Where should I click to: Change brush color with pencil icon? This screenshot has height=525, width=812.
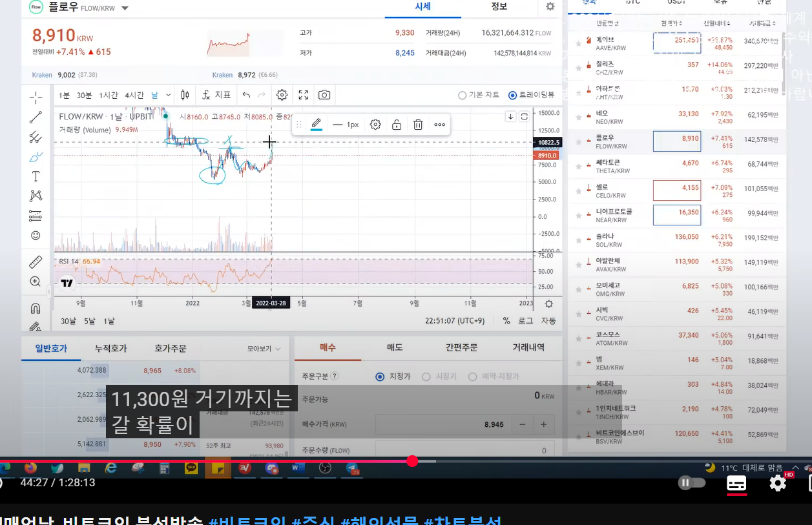click(x=316, y=125)
